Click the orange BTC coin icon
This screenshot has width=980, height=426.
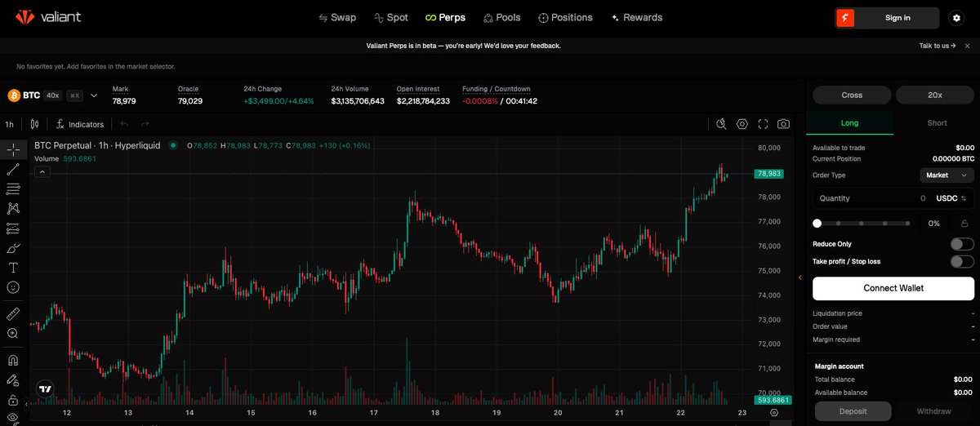pyautogui.click(x=14, y=95)
